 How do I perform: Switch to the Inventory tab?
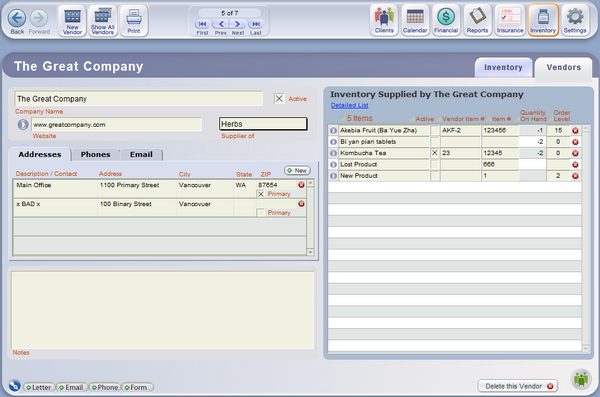click(x=503, y=67)
